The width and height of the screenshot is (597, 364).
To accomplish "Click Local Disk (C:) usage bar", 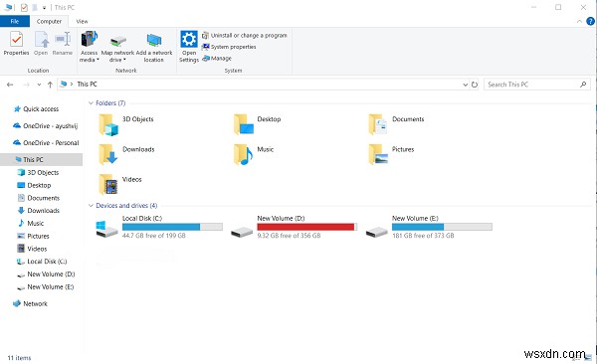I will tap(172, 227).
